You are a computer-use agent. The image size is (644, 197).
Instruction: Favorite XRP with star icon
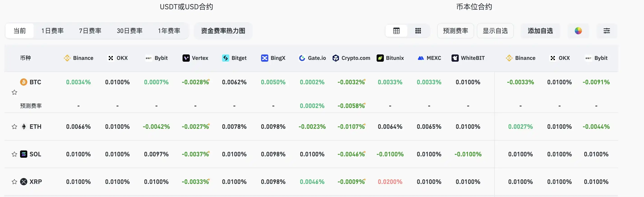tap(14, 182)
